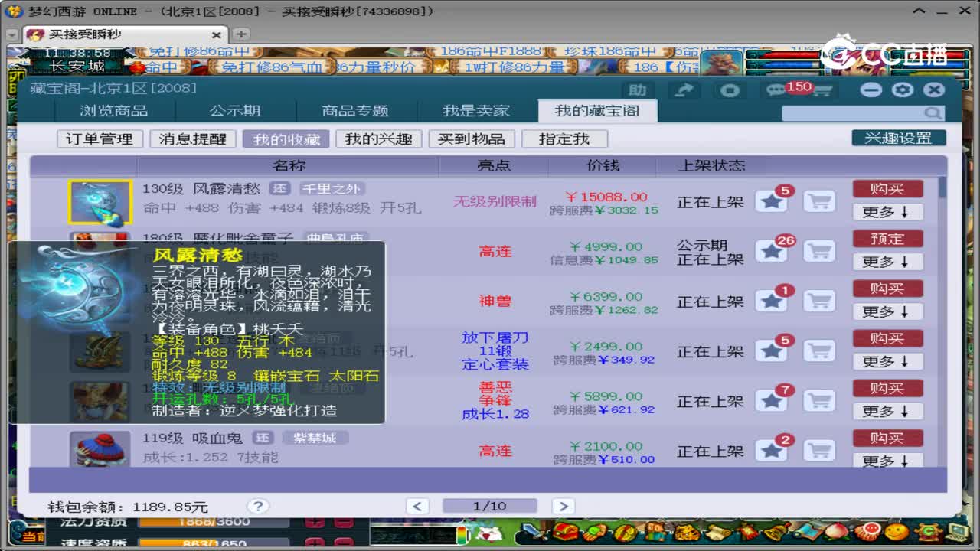Click 购买 on the ¥2499.00 listing
Screen dimensions: 980x551
point(887,337)
